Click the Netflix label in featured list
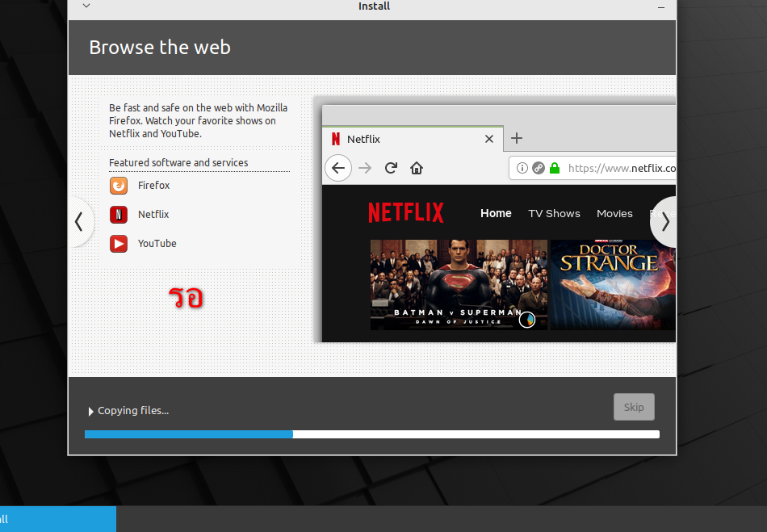Screen dimensions: 767x532 point(153,214)
